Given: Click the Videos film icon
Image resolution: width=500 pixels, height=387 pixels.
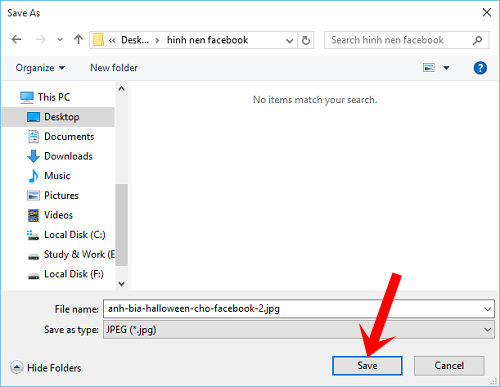Looking at the screenshot, I should (x=33, y=215).
